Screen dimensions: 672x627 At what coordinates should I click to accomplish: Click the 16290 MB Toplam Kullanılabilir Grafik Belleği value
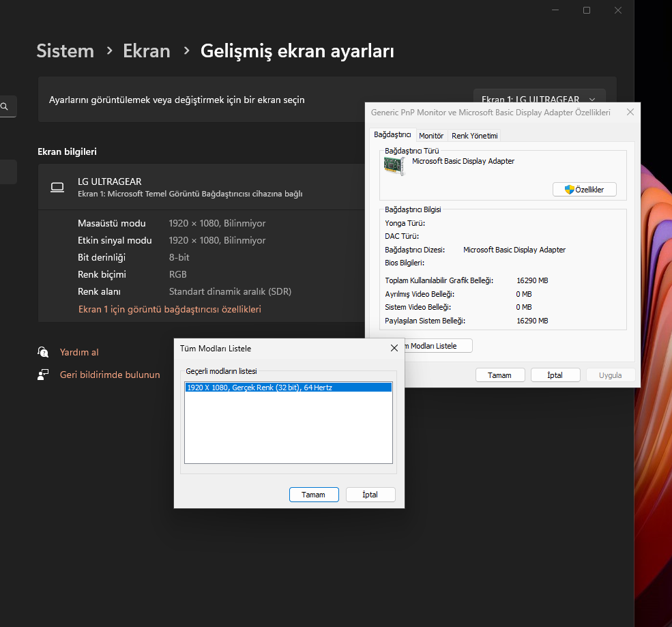(x=532, y=280)
